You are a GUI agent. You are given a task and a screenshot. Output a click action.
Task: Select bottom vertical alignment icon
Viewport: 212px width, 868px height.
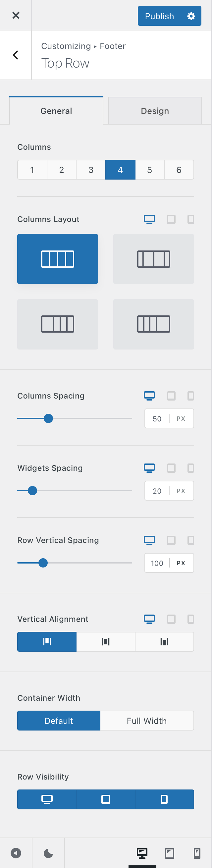click(x=165, y=642)
